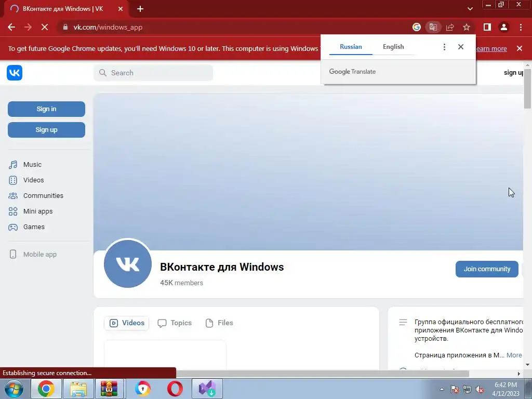Click the Google icon in the address bar
Viewport: 532px width, 399px height.
416,27
